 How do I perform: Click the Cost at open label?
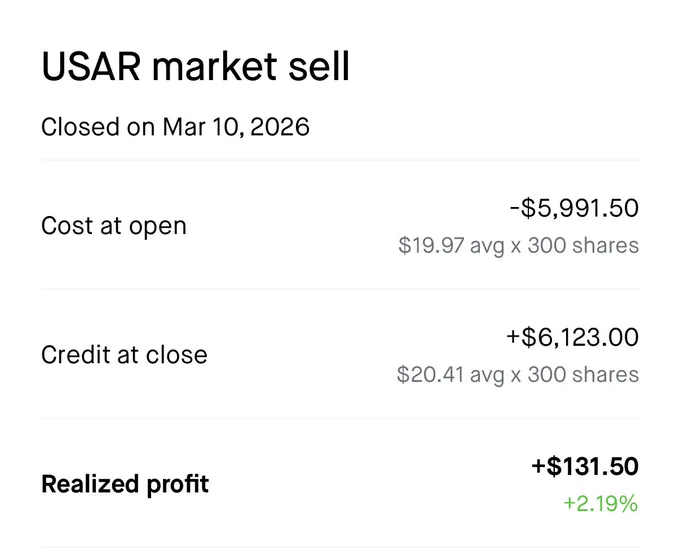[x=114, y=226]
